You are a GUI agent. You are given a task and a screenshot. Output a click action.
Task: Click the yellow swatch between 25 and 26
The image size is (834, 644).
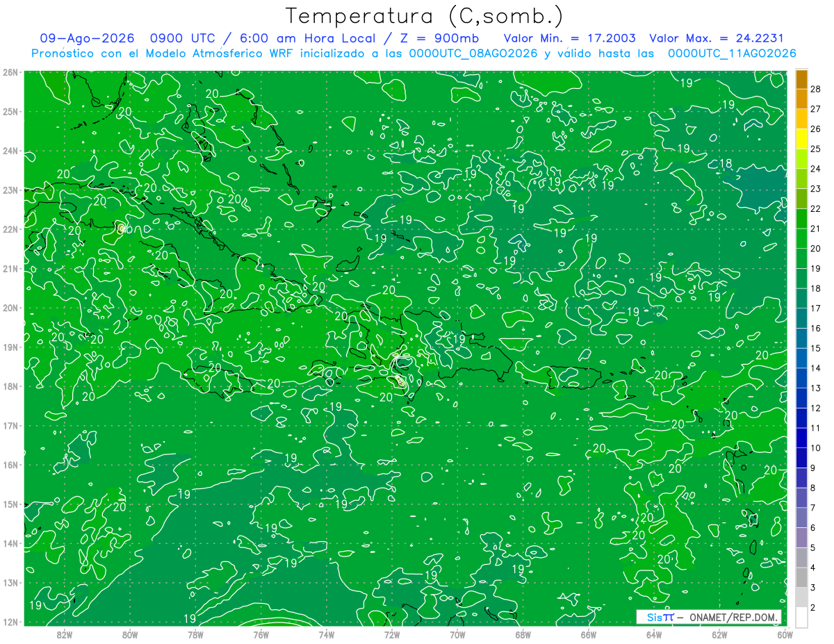[x=801, y=139]
